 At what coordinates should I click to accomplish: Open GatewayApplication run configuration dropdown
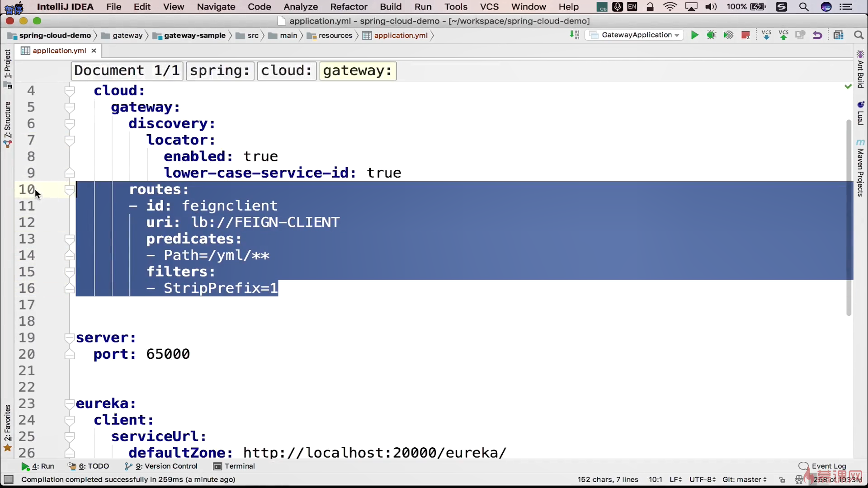click(x=635, y=35)
